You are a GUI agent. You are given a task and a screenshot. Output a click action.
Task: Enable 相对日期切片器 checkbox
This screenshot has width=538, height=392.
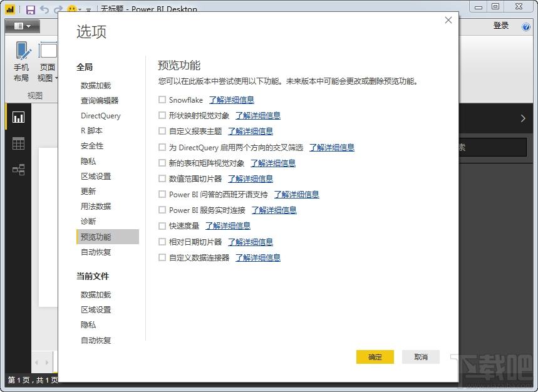pyautogui.click(x=162, y=242)
